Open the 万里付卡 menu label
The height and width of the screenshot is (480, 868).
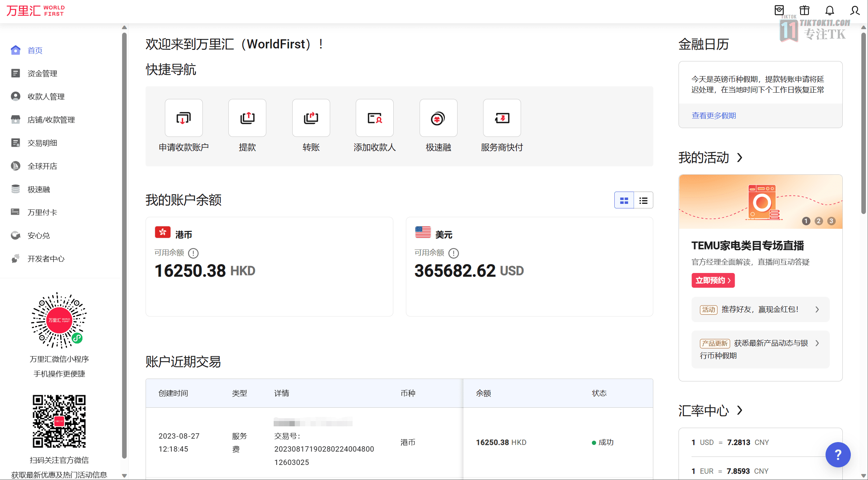coord(42,212)
